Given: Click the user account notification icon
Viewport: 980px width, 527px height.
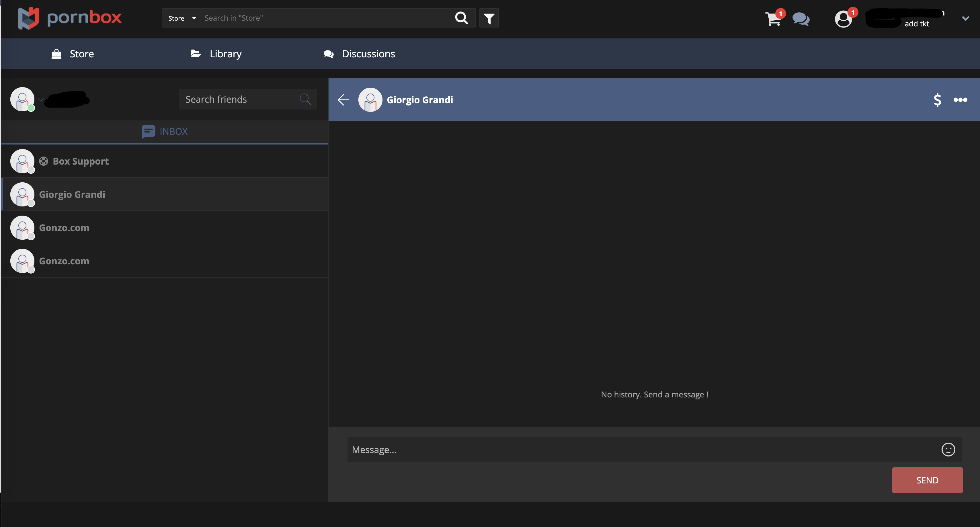Looking at the screenshot, I should click(843, 19).
